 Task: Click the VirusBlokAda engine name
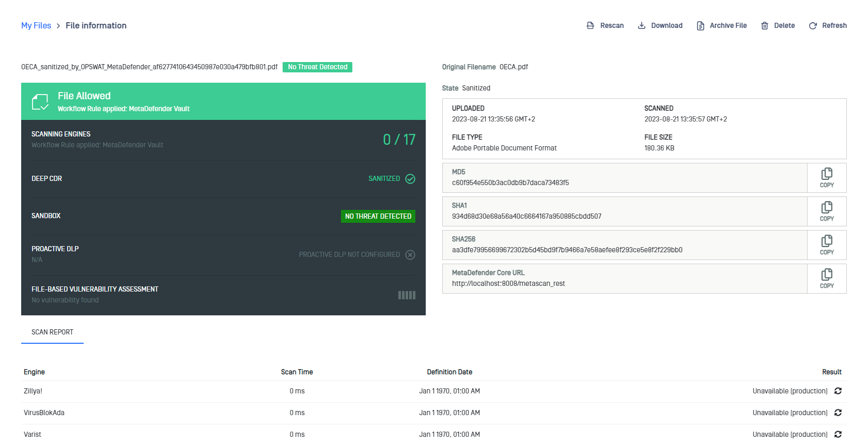44,413
